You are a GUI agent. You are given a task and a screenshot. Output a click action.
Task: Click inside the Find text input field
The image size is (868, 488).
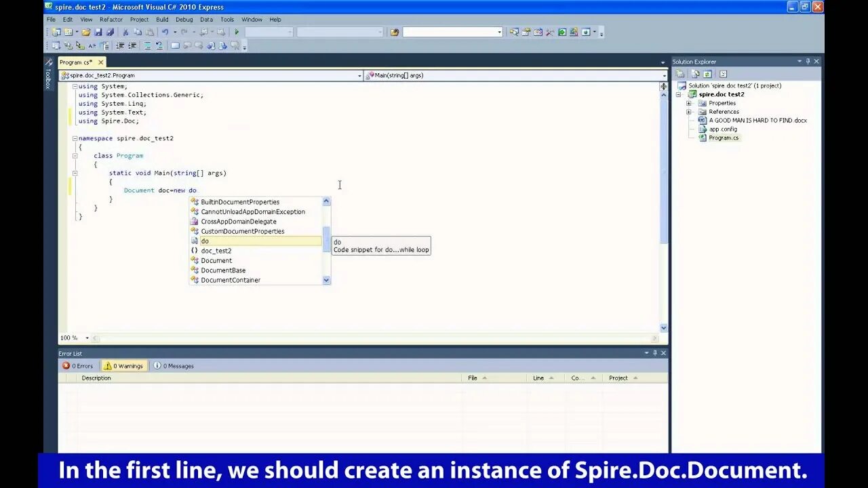[450, 32]
